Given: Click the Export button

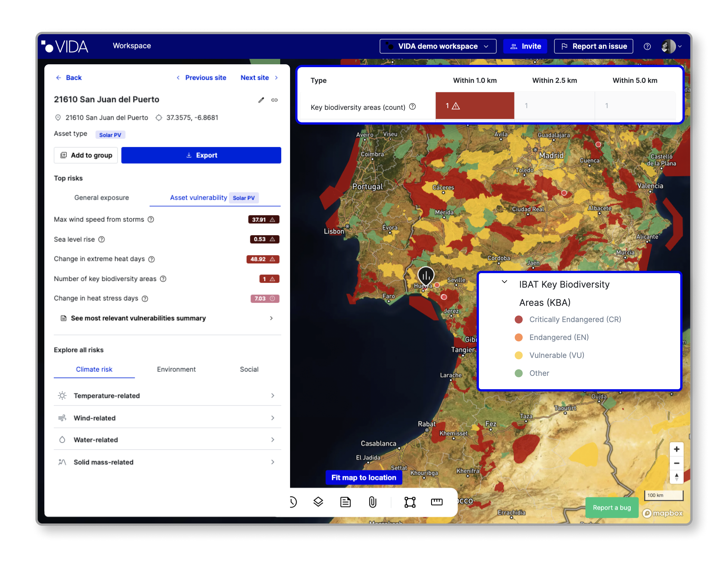Looking at the screenshot, I should [201, 155].
